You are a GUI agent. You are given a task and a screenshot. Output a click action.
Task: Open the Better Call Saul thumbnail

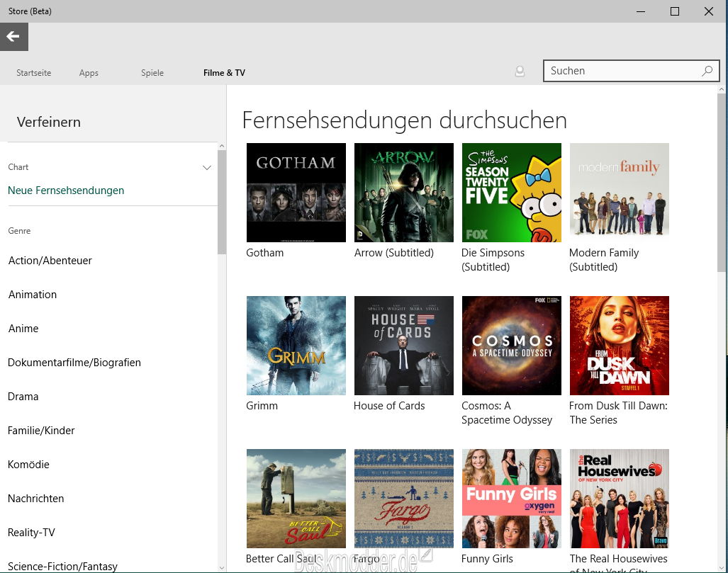tap(296, 499)
